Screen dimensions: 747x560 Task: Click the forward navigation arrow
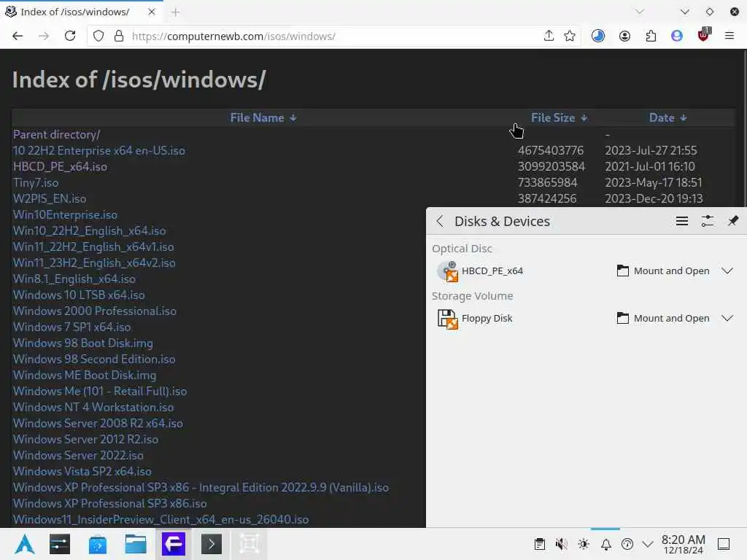[44, 36]
